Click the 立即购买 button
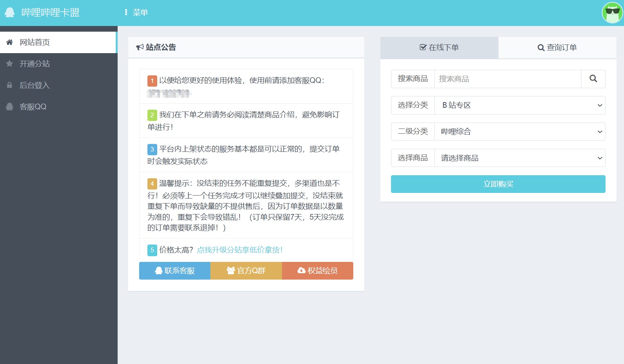 (x=498, y=184)
